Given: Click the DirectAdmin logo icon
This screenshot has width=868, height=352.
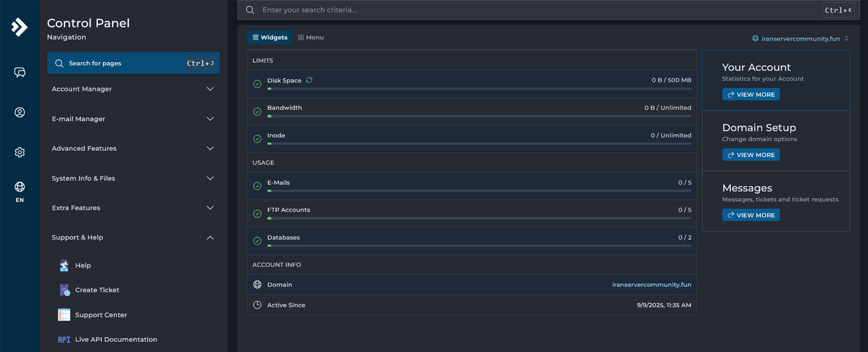Looking at the screenshot, I should [x=19, y=27].
